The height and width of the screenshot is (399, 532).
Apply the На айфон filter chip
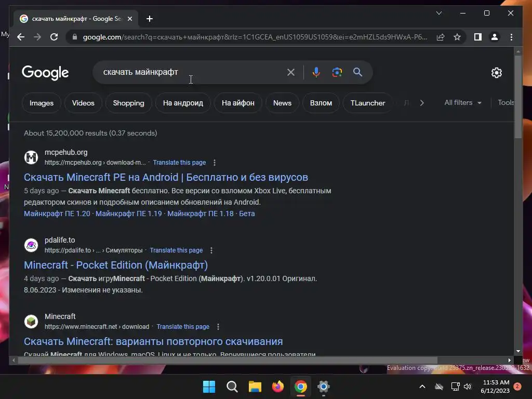238,103
